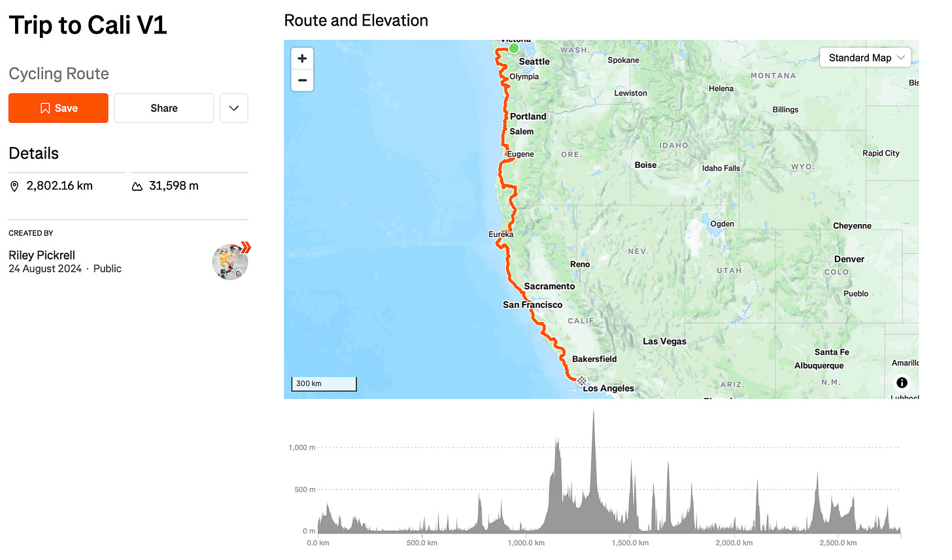Click the Cheyenne map label
952x560 pixels.
[852, 225]
